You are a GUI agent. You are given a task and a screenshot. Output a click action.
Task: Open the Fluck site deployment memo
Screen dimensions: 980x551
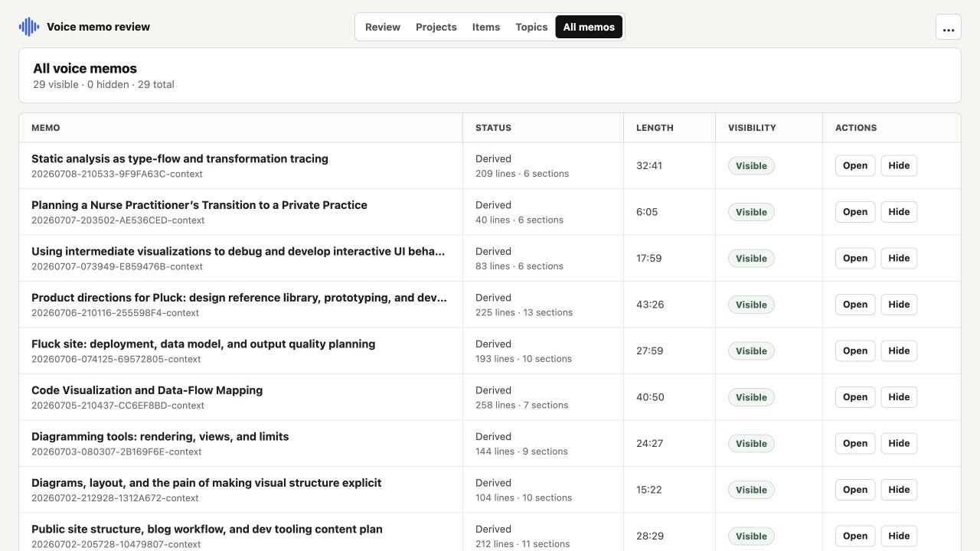[x=855, y=350]
